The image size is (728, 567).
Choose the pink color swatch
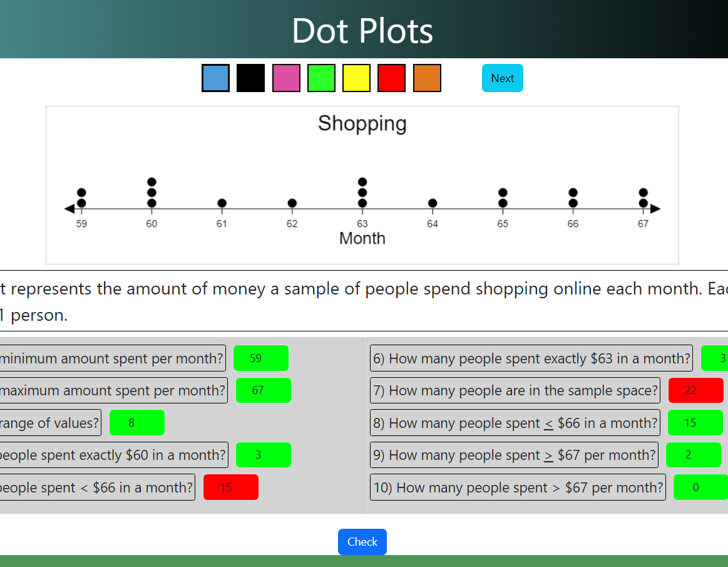[286, 78]
